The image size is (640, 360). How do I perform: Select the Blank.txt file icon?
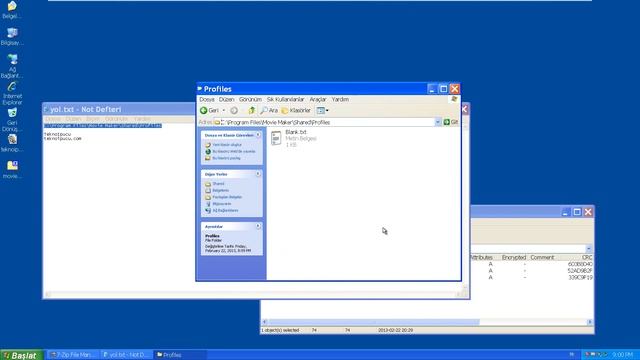pyautogui.click(x=276, y=138)
